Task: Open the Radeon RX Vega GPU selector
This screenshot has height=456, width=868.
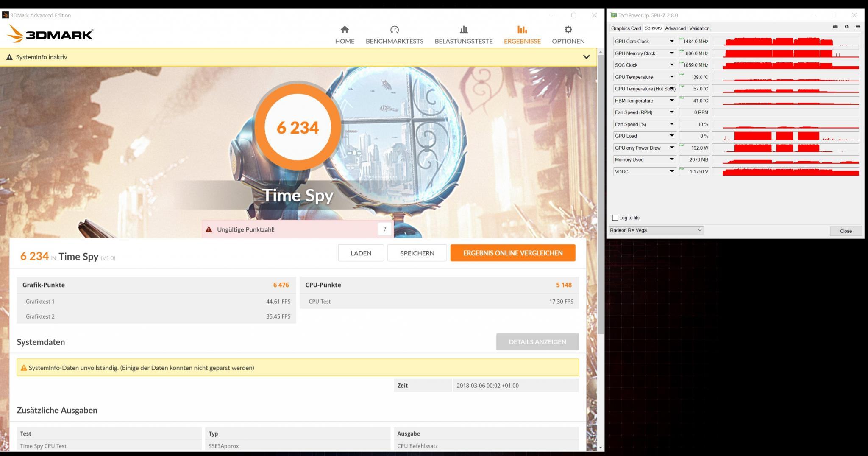Action: point(656,230)
